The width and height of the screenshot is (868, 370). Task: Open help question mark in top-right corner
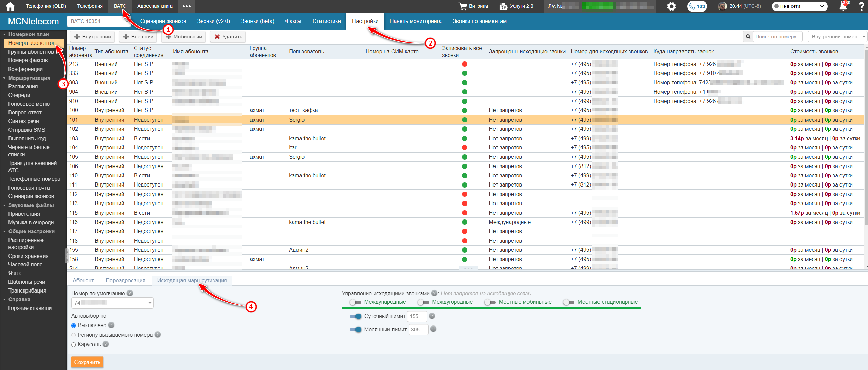click(x=862, y=6)
